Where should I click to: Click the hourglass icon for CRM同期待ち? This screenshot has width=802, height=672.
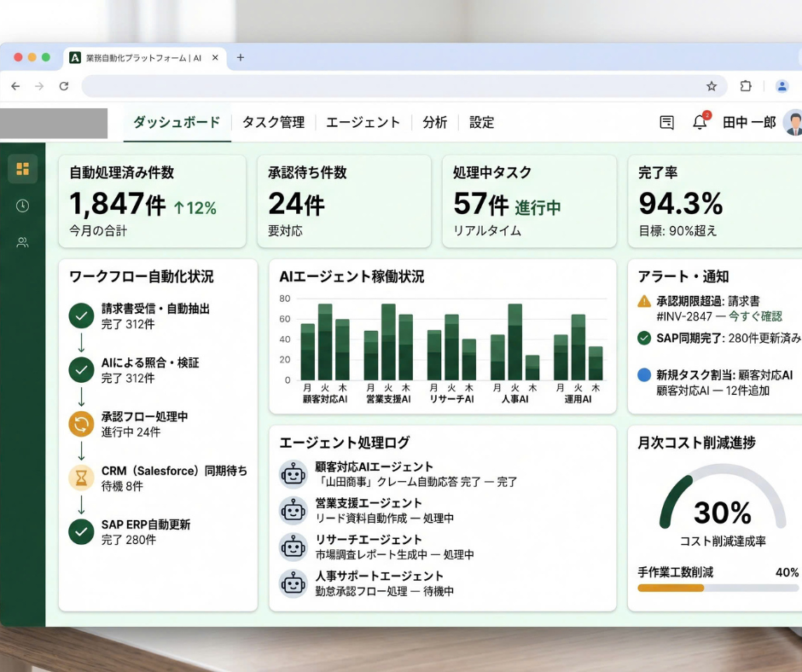(81, 478)
